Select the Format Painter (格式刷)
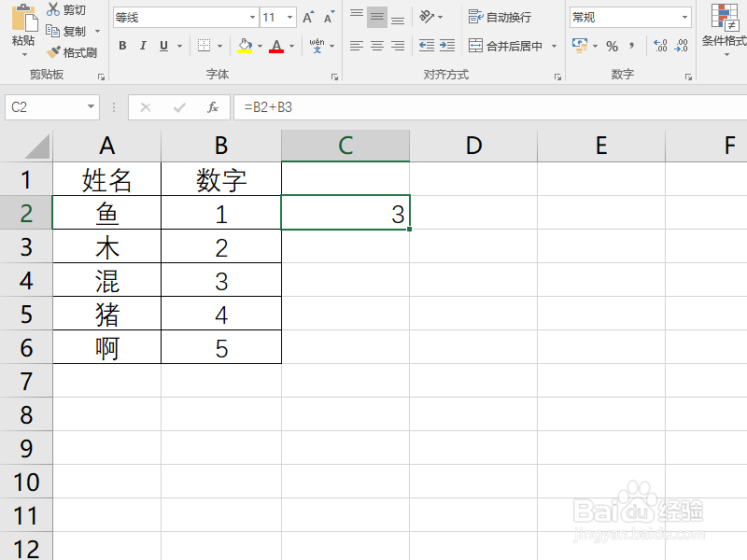This screenshot has height=560, width=747. pyautogui.click(x=72, y=52)
